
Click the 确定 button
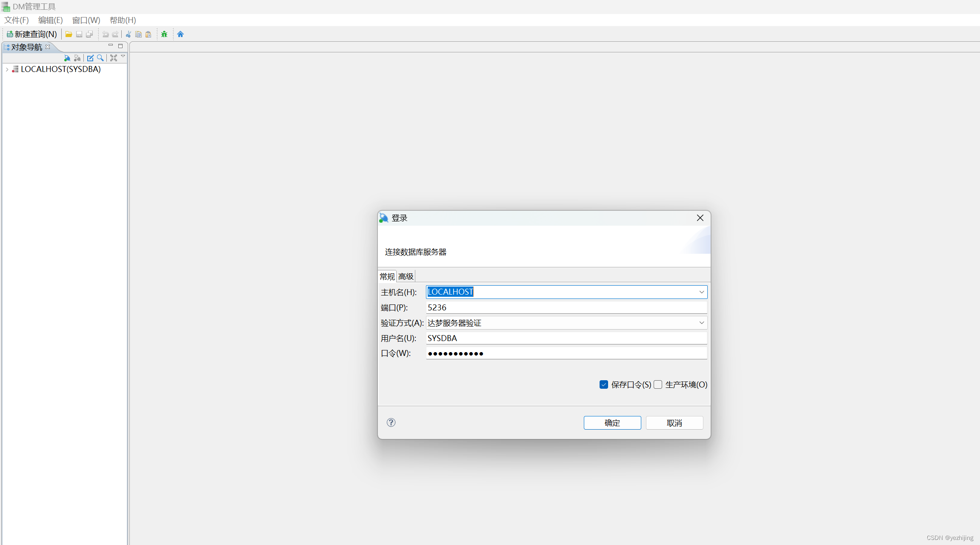click(612, 423)
